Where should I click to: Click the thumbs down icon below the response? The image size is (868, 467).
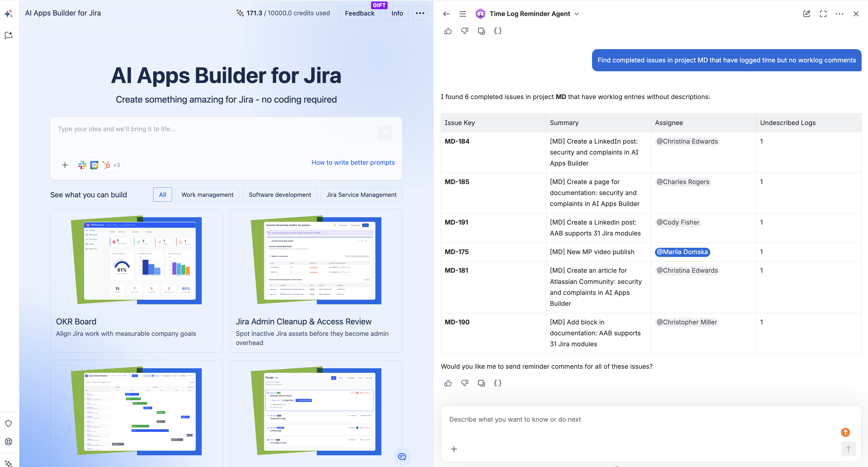click(465, 383)
